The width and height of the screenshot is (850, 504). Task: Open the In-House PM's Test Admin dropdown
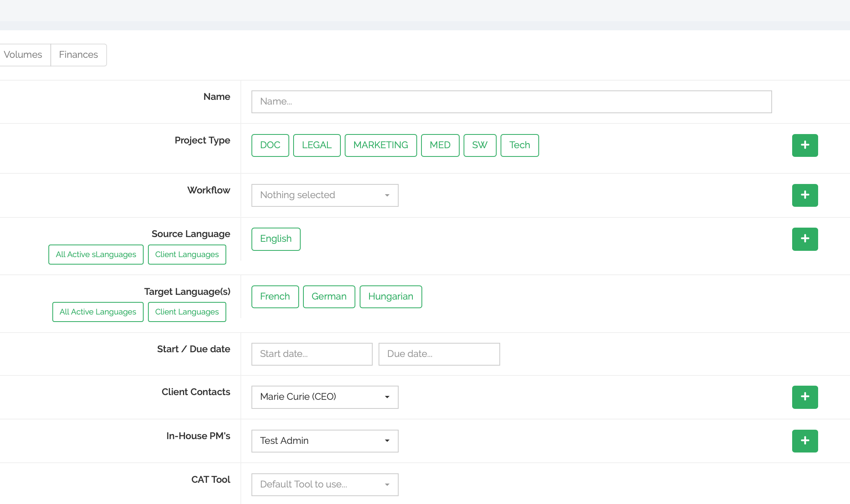(325, 441)
